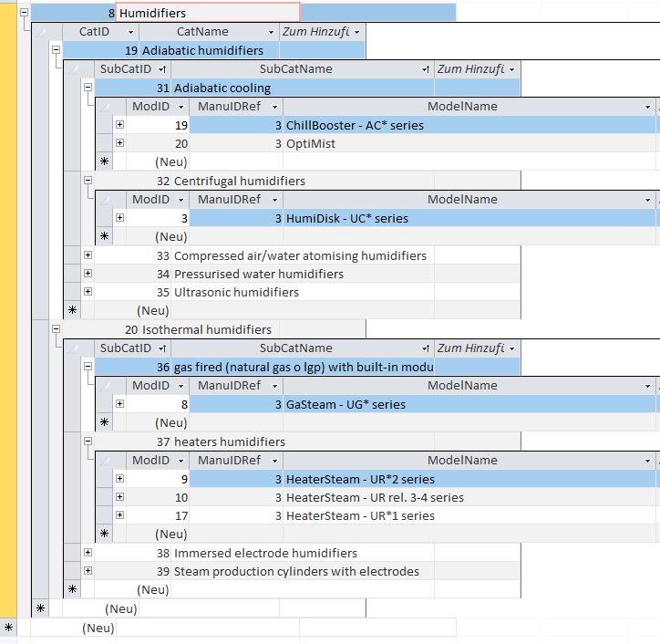The width and height of the screenshot is (660, 644).
Task: Select all rows in Adiabatic cooling models table
Action: [x=105, y=107]
